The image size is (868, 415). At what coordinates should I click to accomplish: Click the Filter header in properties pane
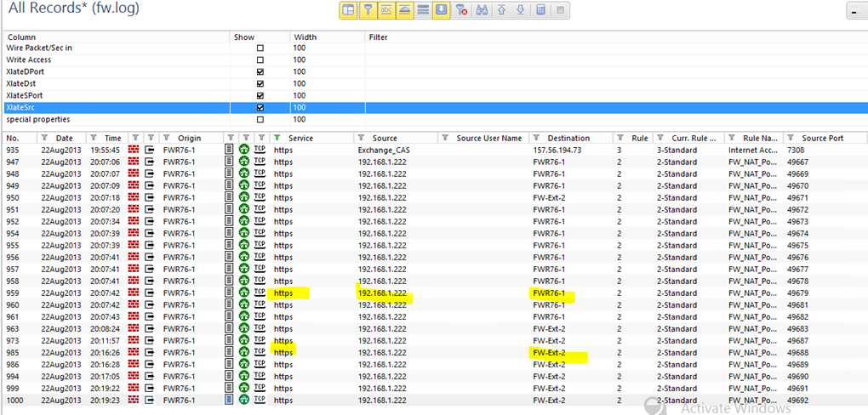click(616, 37)
